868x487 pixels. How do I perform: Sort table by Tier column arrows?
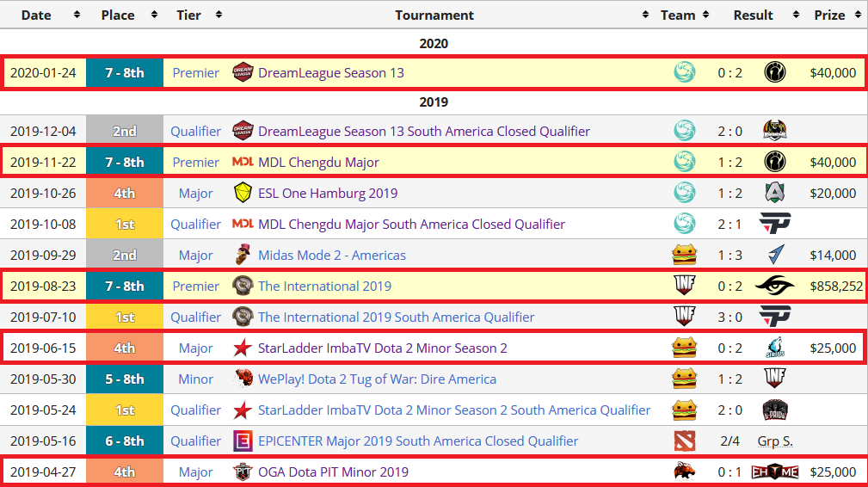(219, 15)
